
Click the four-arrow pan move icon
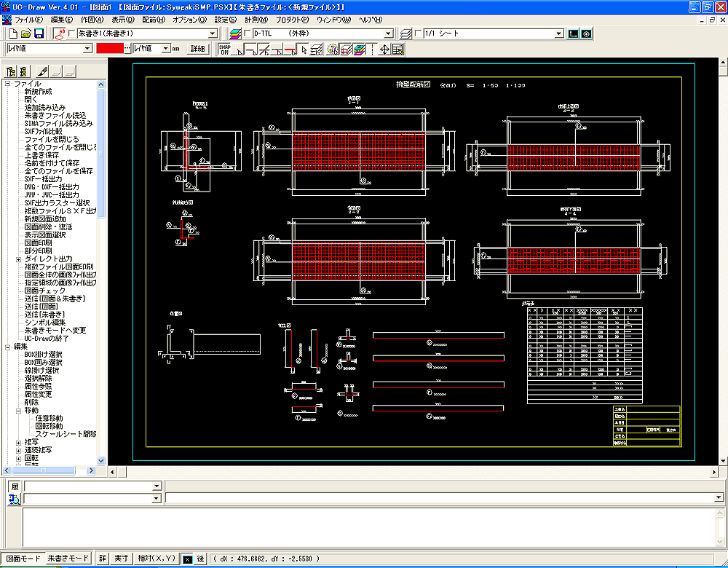(384, 50)
